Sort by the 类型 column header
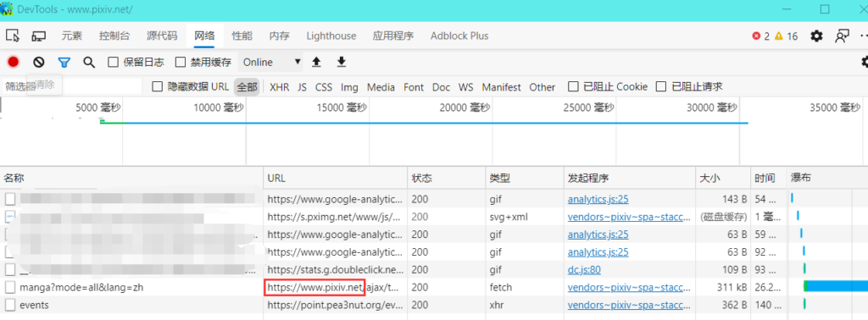Viewport: 868px width, 320px height. pos(525,179)
